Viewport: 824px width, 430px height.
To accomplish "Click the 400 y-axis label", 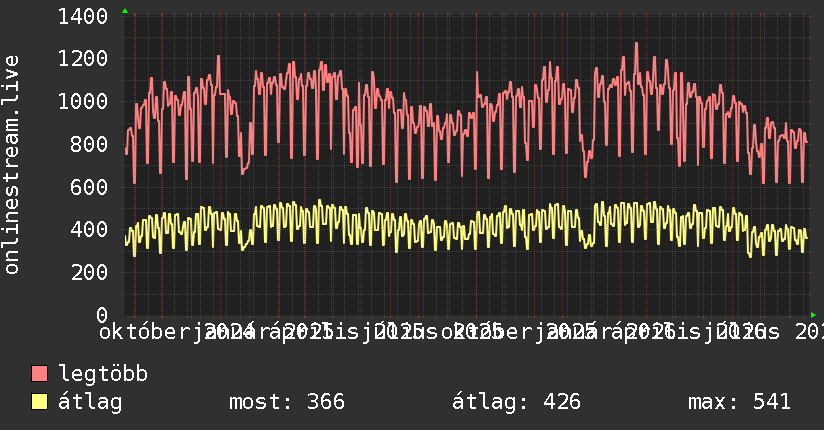I will coord(89,230).
